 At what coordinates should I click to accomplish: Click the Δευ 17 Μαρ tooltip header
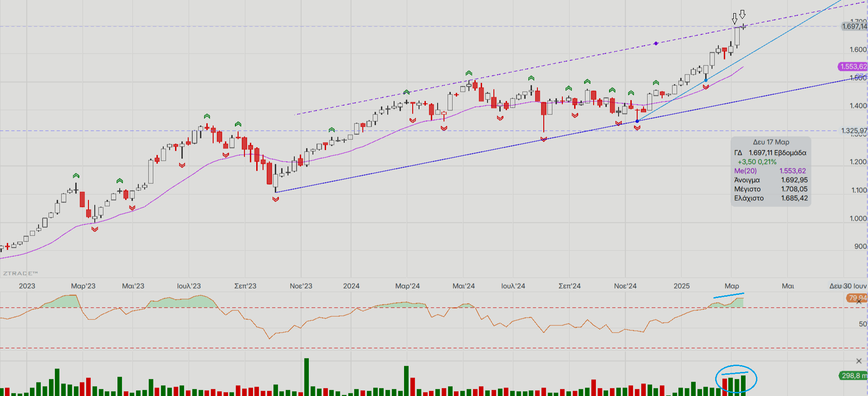tap(771, 142)
